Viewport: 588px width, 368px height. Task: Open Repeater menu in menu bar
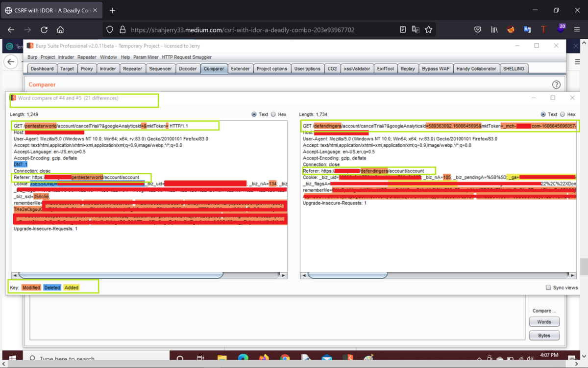click(87, 57)
